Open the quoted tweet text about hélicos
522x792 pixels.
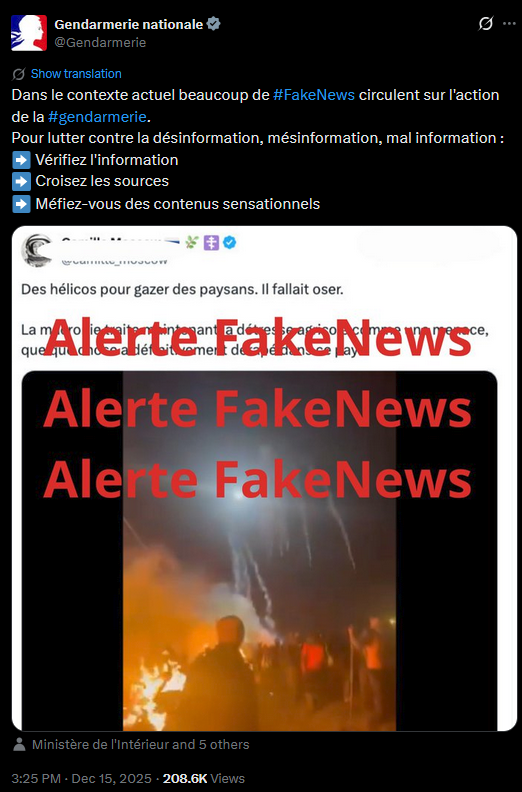point(182,290)
